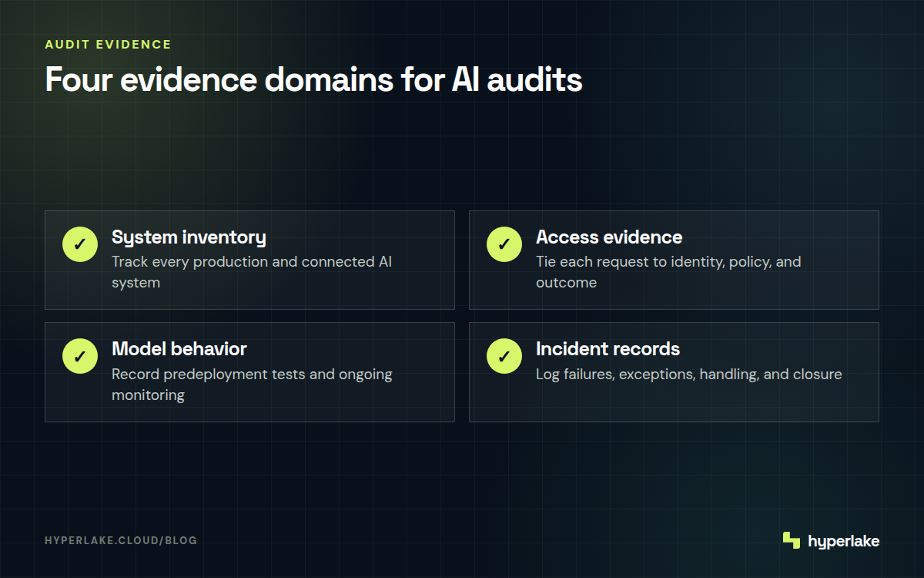The height and width of the screenshot is (578, 924).
Task: Click the 'Record predeployment tests' description
Action: click(x=252, y=384)
